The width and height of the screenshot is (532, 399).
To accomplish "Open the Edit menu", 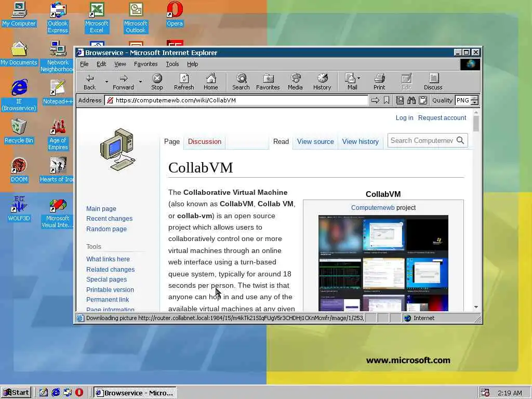I will [x=101, y=64].
